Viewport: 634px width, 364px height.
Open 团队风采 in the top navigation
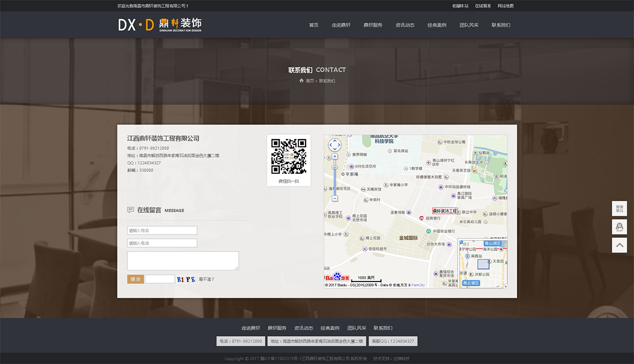[469, 25]
